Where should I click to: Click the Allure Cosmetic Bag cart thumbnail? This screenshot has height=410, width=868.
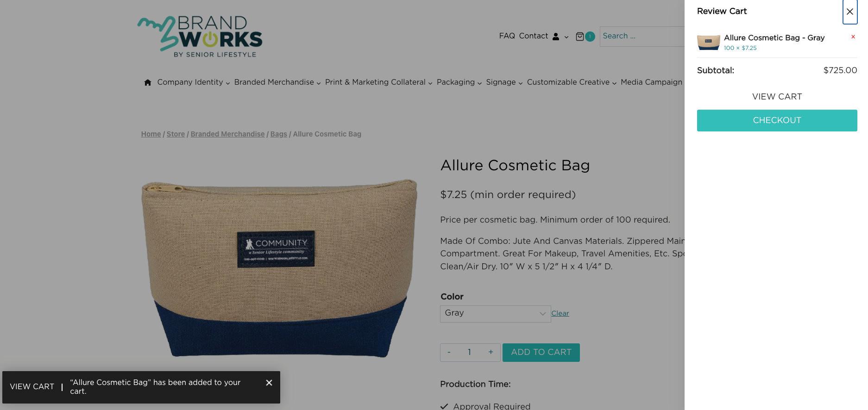point(708,42)
